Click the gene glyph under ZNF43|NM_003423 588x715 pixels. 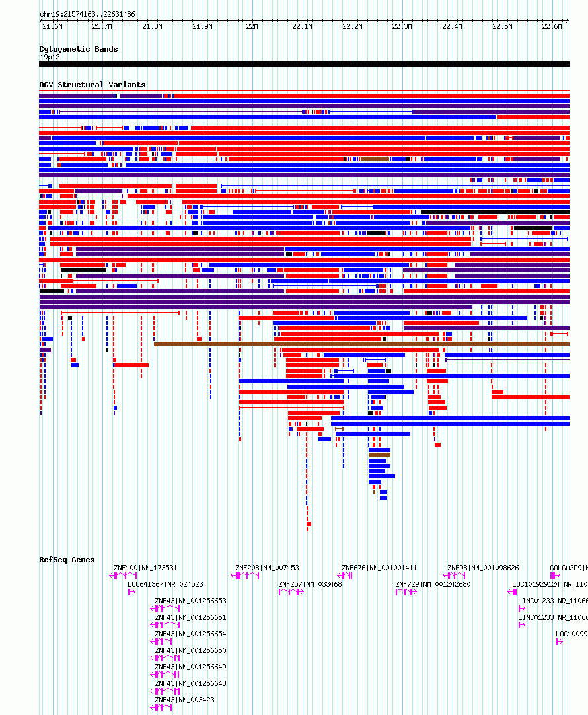[161, 708]
